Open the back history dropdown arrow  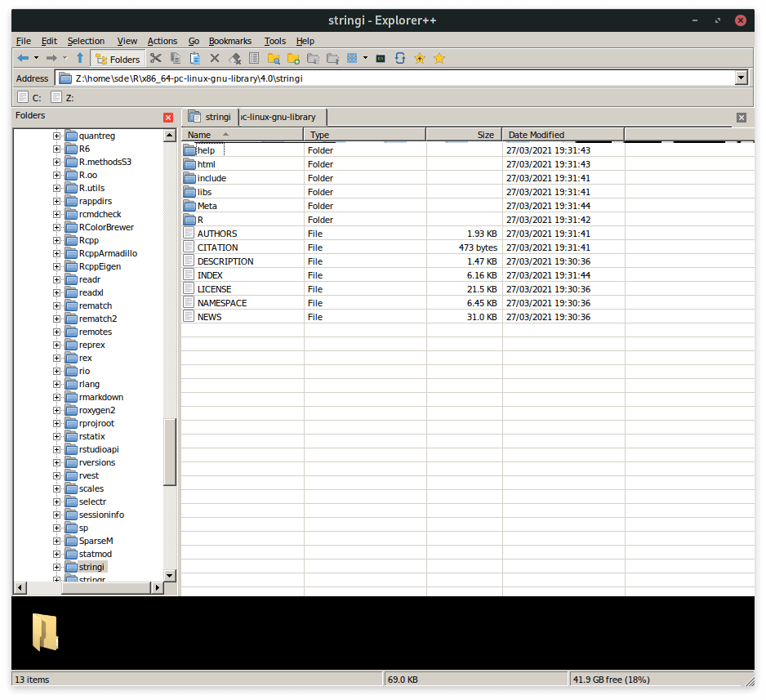(x=36, y=58)
